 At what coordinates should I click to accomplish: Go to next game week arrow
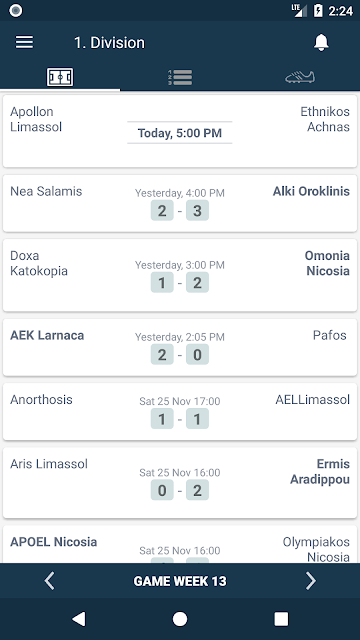(x=311, y=581)
